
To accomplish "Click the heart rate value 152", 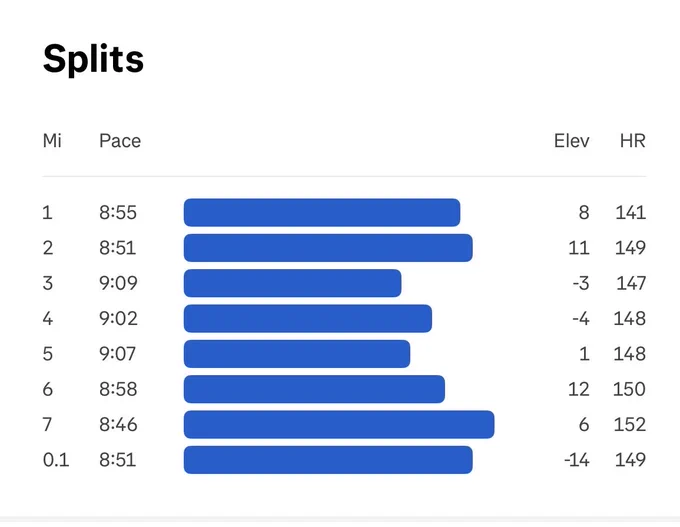I will tap(630, 424).
